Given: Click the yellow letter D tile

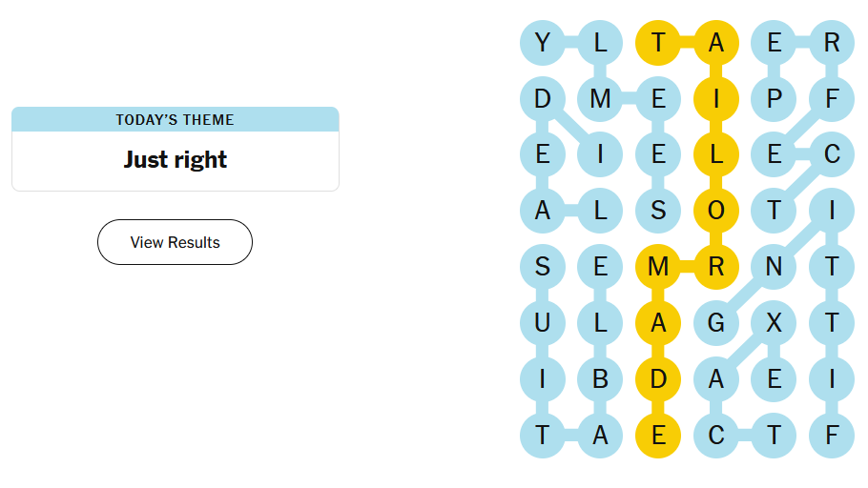Looking at the screenshot, I should click(658, 379).
